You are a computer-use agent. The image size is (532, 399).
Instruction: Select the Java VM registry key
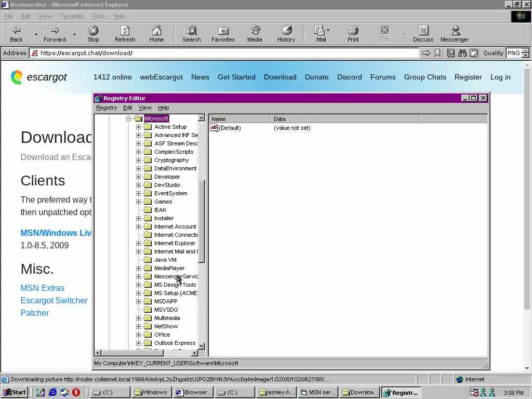(165, 260)
